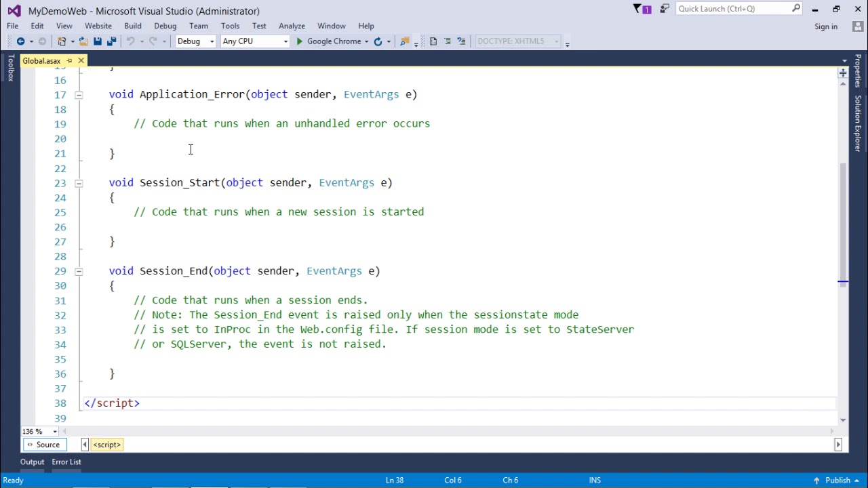Screen dimensions: 868x488
Task: Open the Test menu
Action: pos(259,26)
